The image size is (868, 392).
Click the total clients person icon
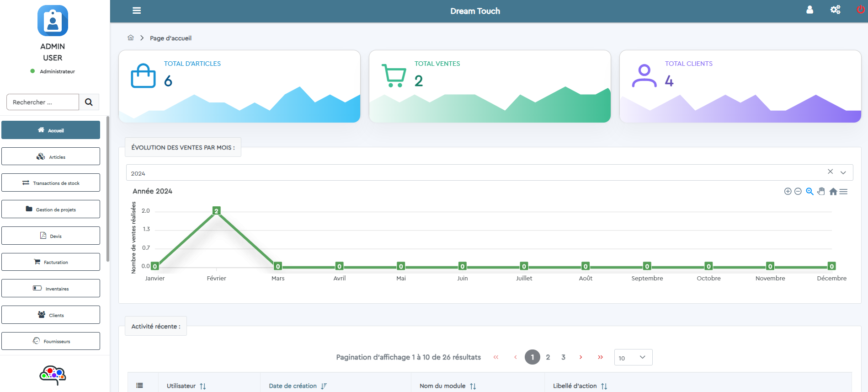click(x=644, y=75)
